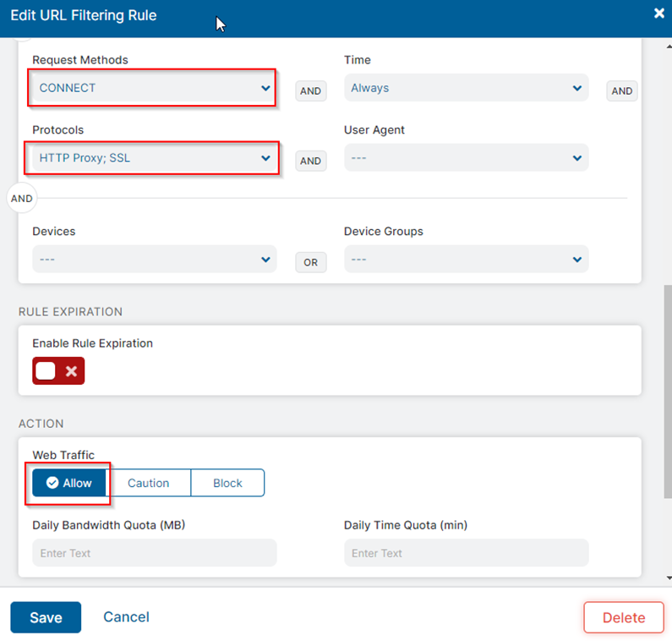Click the Enable Rule Expiration label
This screenshot has height=641, width=672.
point(93,343)
